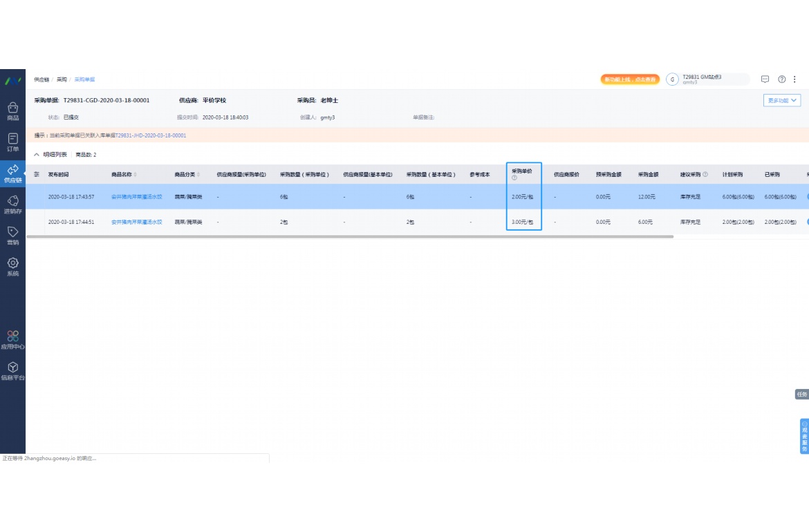Select the 进销存 inventory sidebar icon

(12, 204)
